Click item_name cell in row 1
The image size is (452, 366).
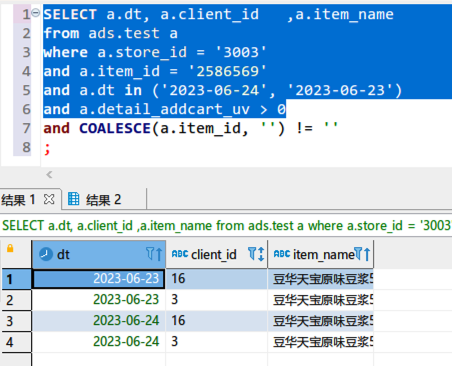[x=321, y=279]
